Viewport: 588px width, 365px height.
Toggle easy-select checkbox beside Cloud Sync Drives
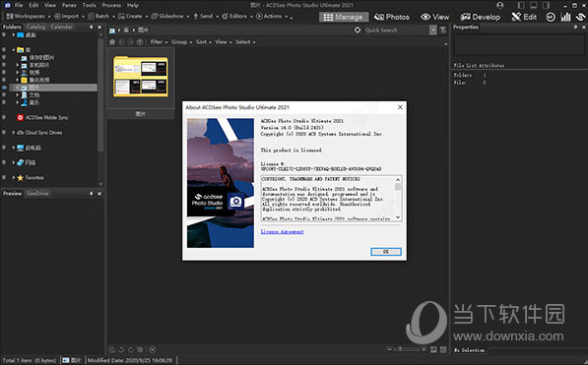pyautogui.click(x=4, y=132)
